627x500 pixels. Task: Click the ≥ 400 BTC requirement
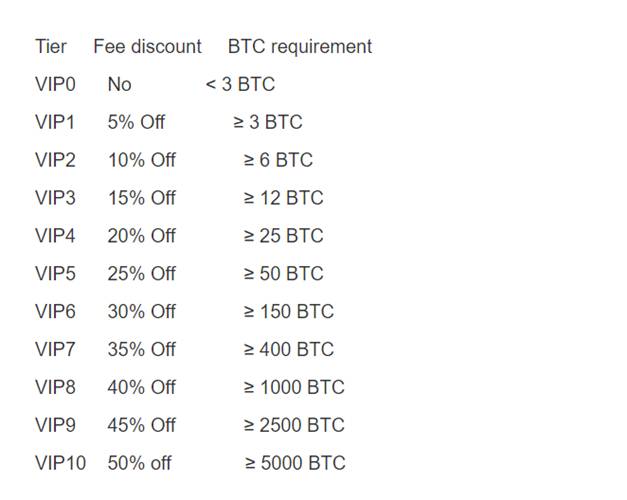pos(289,349)
